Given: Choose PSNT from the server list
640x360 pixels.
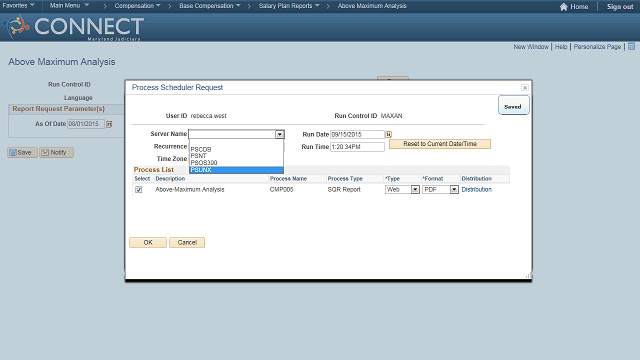Looking at the screenshot, I should point(236,156).
